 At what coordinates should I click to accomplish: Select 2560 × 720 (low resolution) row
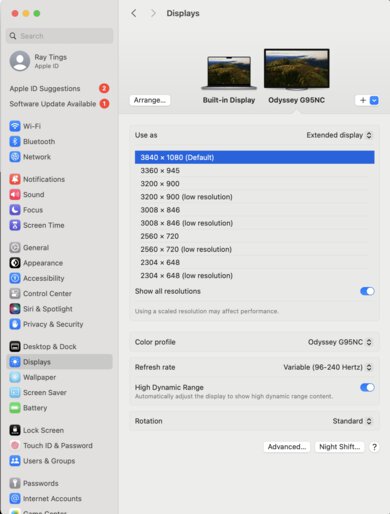255,249
